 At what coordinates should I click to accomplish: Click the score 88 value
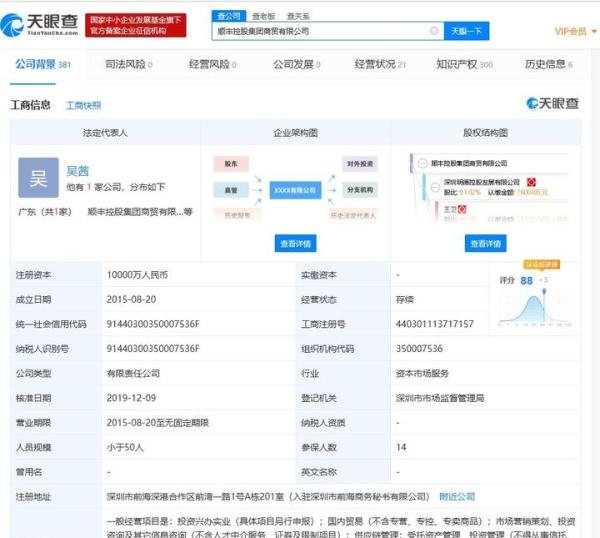(x=527, y=281)
